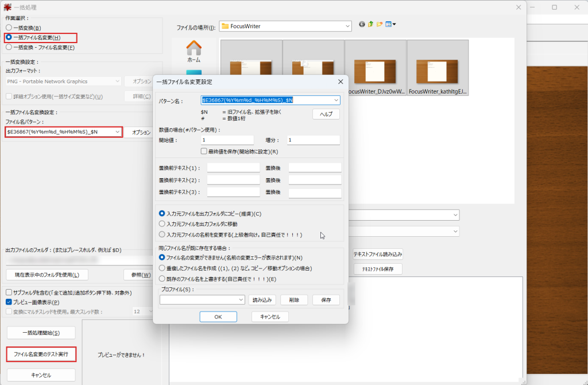Click 読み込み profile button

click(x=262, y=300)
